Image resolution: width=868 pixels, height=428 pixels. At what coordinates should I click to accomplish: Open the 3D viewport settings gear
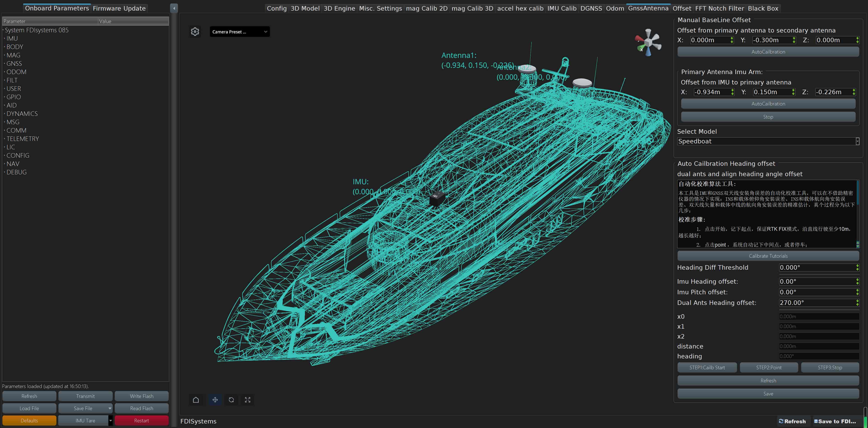[x=195, y=32]
